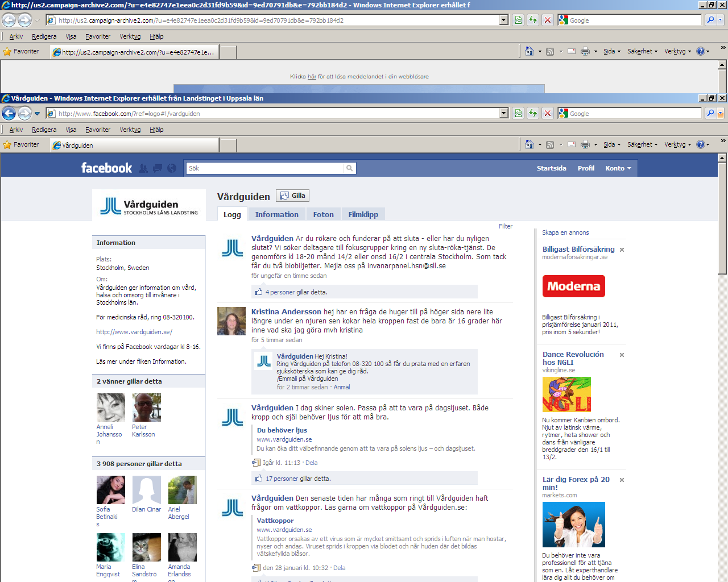Click Facebook search magnifier button
Viewport: 728px width, 582px height.
[350, 168]
